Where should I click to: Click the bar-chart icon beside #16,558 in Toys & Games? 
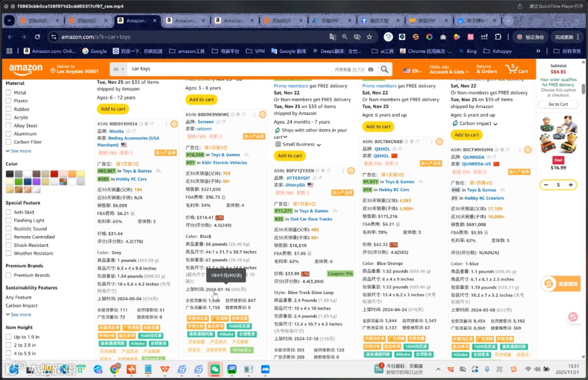[x=247, y=155]
